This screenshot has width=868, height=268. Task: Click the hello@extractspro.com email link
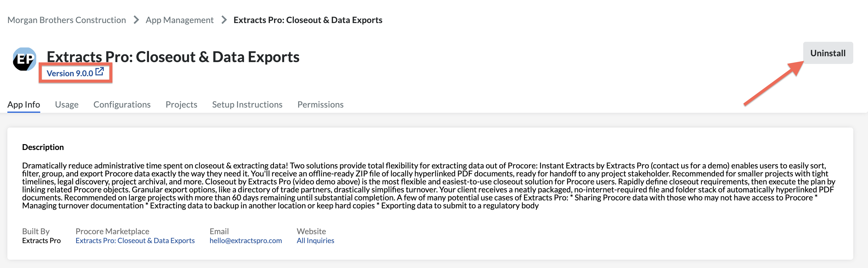(246, 240)
